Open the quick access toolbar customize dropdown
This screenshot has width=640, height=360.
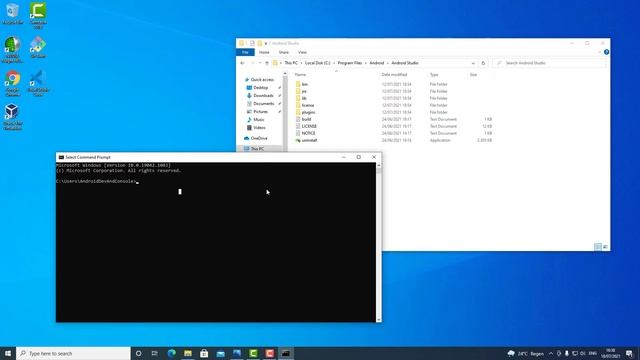266,43
